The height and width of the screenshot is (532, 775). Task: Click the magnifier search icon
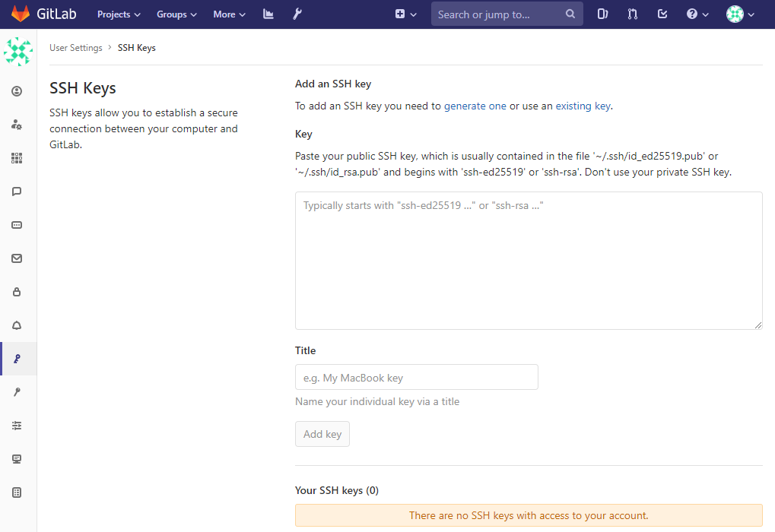pos(570,14)
